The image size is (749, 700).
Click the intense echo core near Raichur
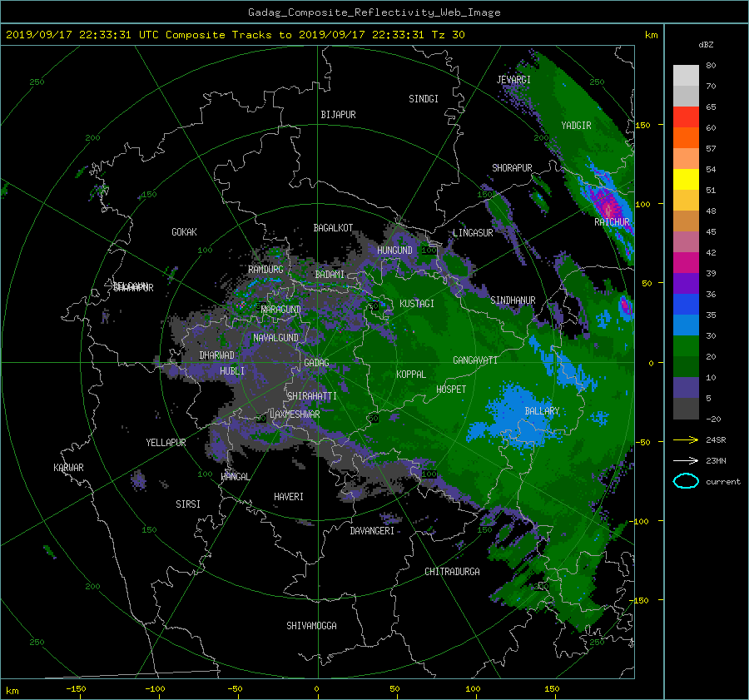pyautogui.click(x=608, y=209)
